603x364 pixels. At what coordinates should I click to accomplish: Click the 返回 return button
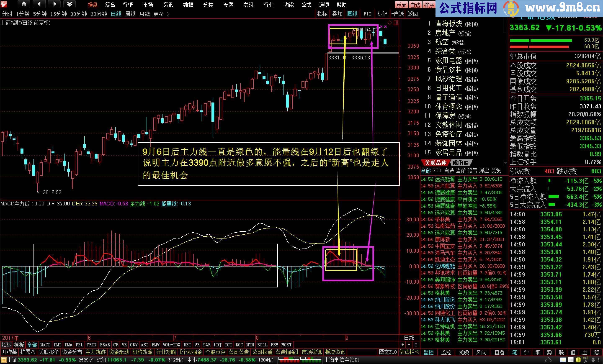(x=413, y=14)
